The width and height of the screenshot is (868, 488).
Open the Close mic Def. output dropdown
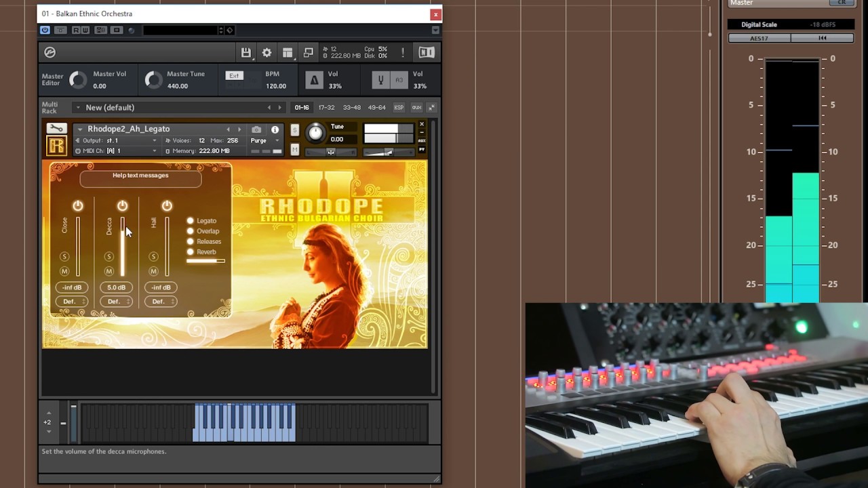72,301
